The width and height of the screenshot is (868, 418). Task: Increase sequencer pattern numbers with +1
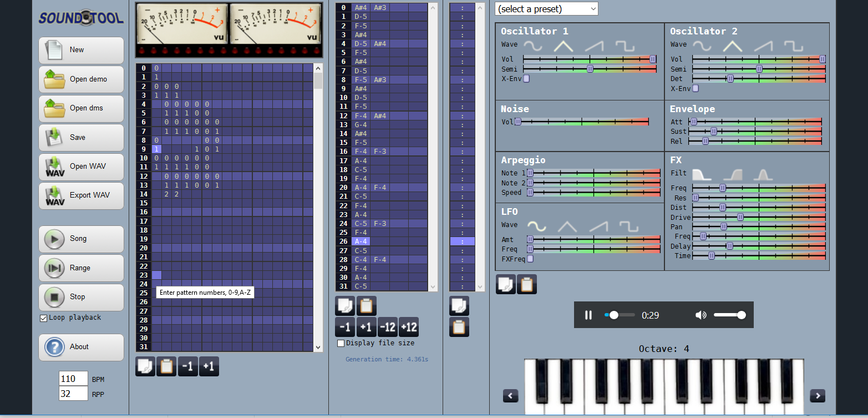(209, 366)
